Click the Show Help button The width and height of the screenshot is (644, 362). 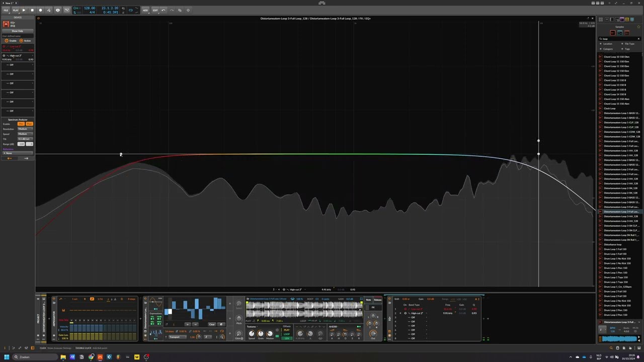[18, 31]
